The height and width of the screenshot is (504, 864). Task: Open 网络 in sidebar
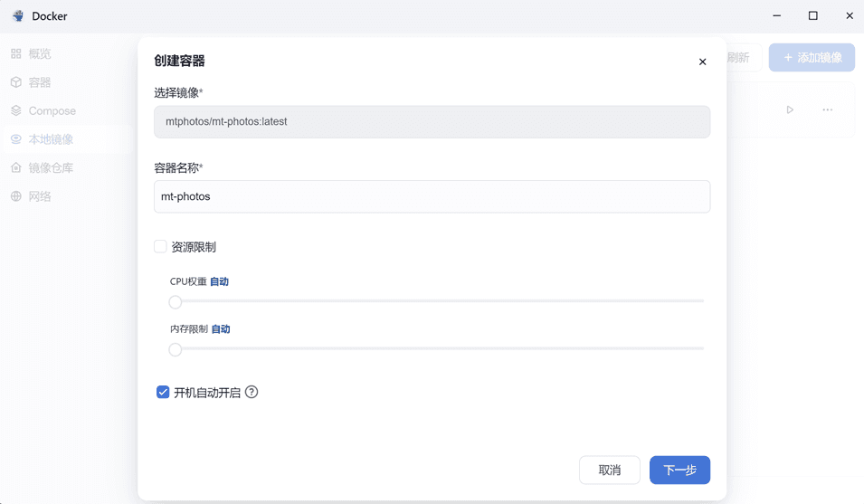click(x=66, y=196)
